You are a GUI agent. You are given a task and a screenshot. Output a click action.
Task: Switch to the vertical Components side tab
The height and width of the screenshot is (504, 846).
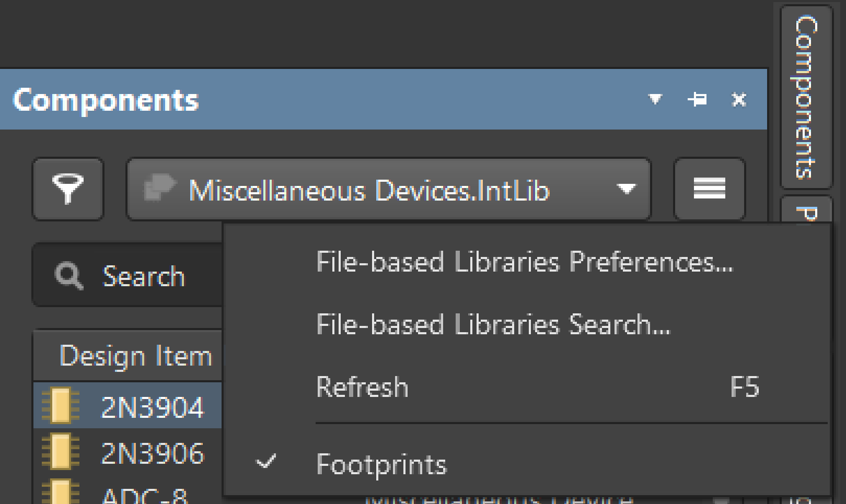click(806, 97)
